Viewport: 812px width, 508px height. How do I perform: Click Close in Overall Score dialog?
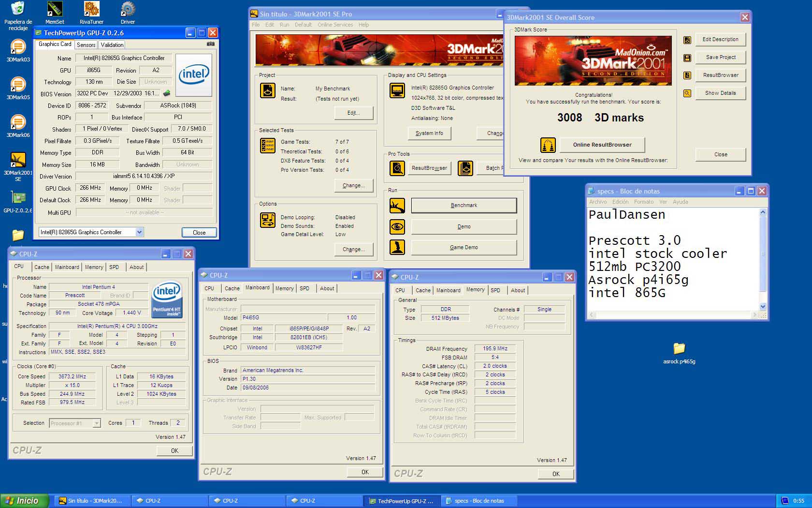[721, 154]
